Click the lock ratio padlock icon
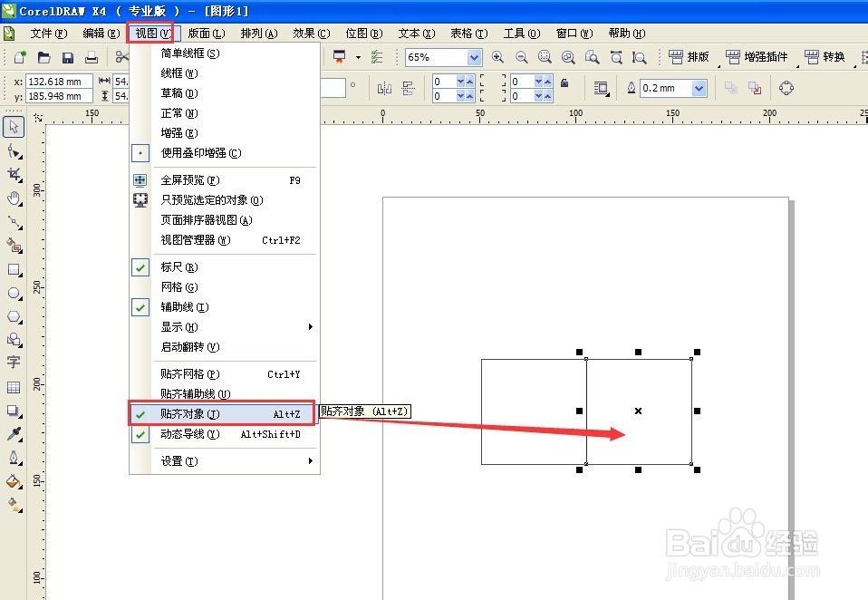 click(564, 83)
